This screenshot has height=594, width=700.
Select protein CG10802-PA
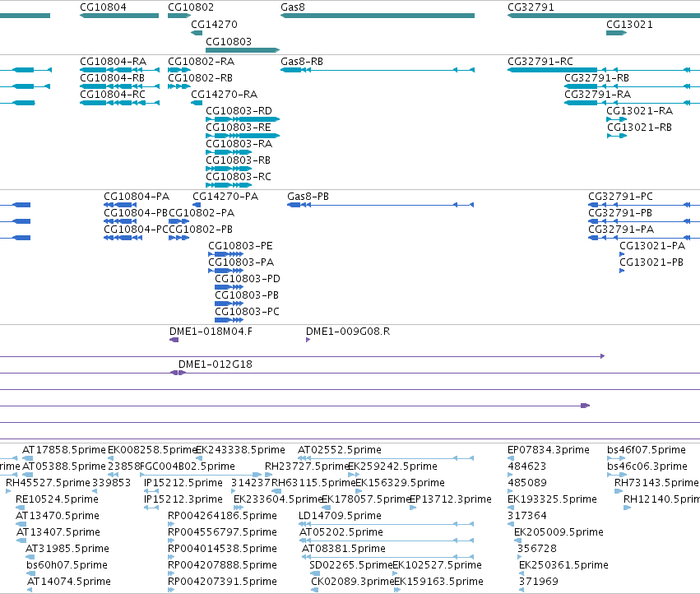pos(179,221)
